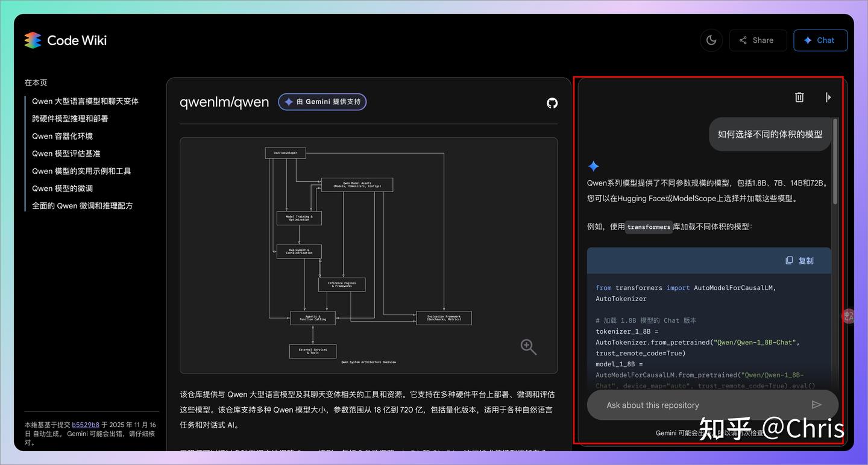Open the GitHub repository icon

pyautogui.click(x=552, y=103)
